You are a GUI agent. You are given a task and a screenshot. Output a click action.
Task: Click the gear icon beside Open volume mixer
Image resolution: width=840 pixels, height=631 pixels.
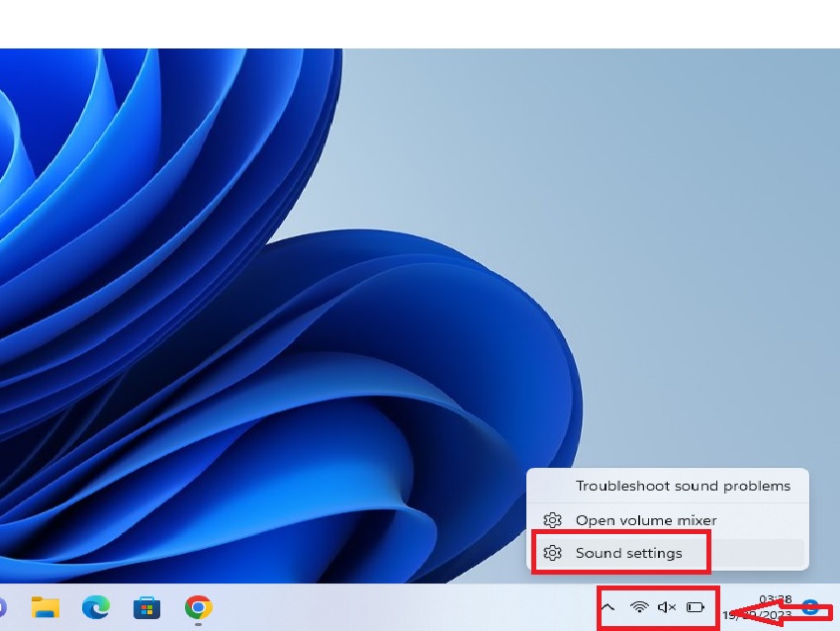pos(553,520)
